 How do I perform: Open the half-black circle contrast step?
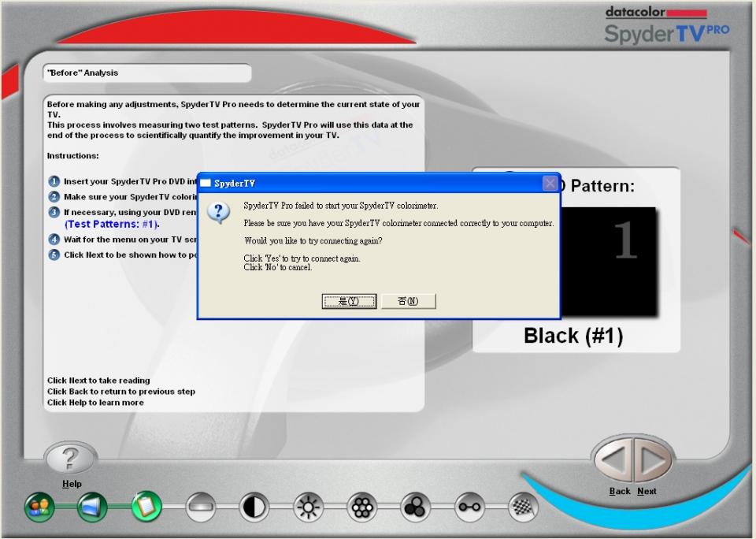[254, 508]
